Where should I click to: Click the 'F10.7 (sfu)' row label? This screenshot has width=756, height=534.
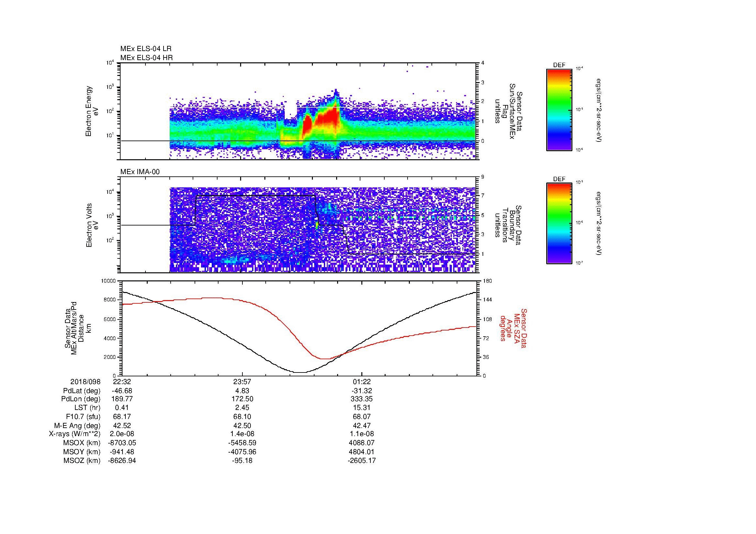click(x=83, y=417)
